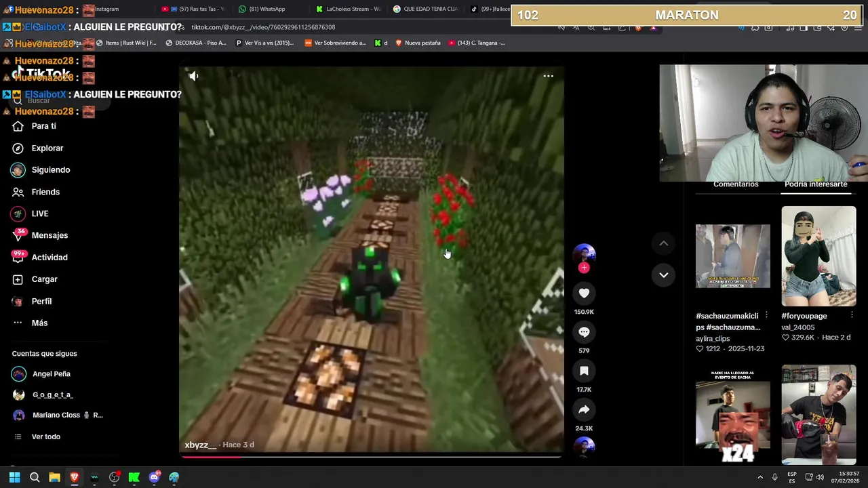
Task: Click the ESP language indicator
Action: pyautogui.click(x=792, y=477)
